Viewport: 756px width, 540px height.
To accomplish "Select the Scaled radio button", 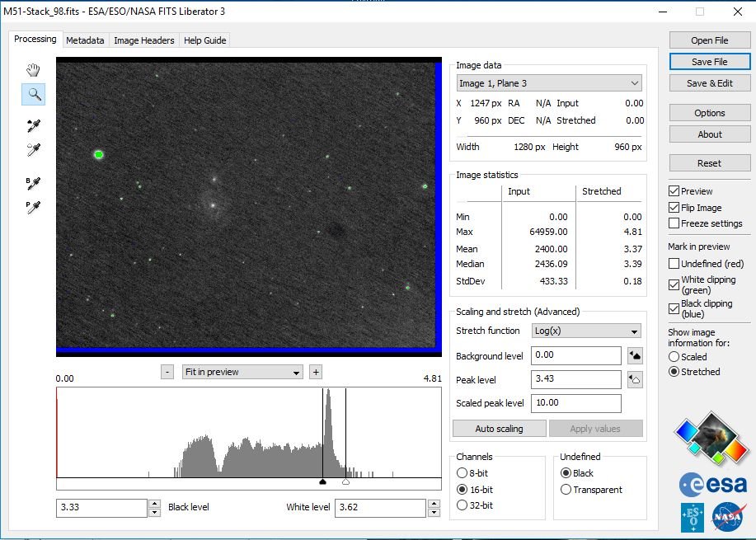I will (674, 357).
